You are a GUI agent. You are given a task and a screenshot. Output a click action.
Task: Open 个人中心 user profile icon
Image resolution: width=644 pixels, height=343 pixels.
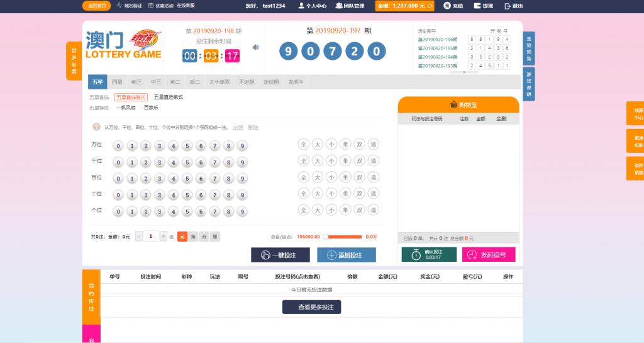point(301,6)
